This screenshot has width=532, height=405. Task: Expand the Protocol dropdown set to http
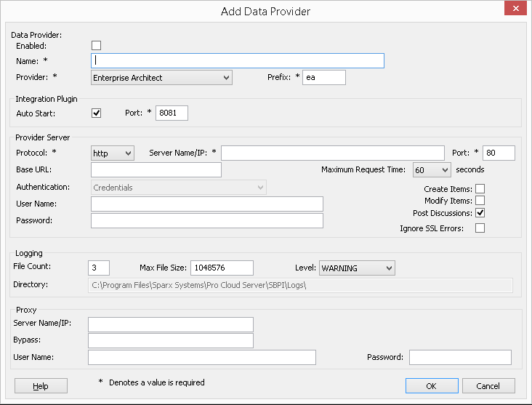coord(113,153)
